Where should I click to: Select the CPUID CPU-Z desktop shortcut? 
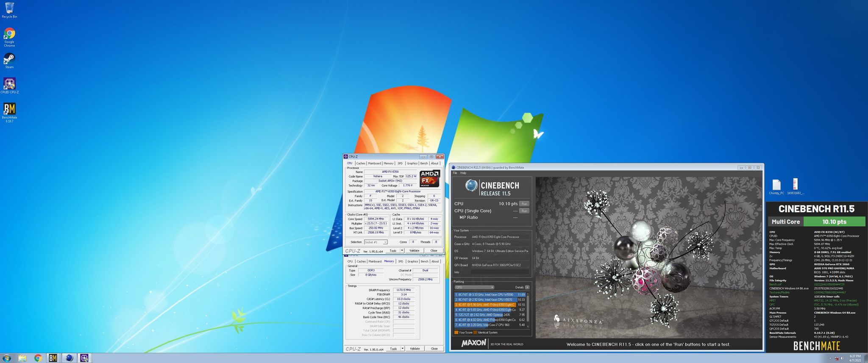tap(9, 86)
